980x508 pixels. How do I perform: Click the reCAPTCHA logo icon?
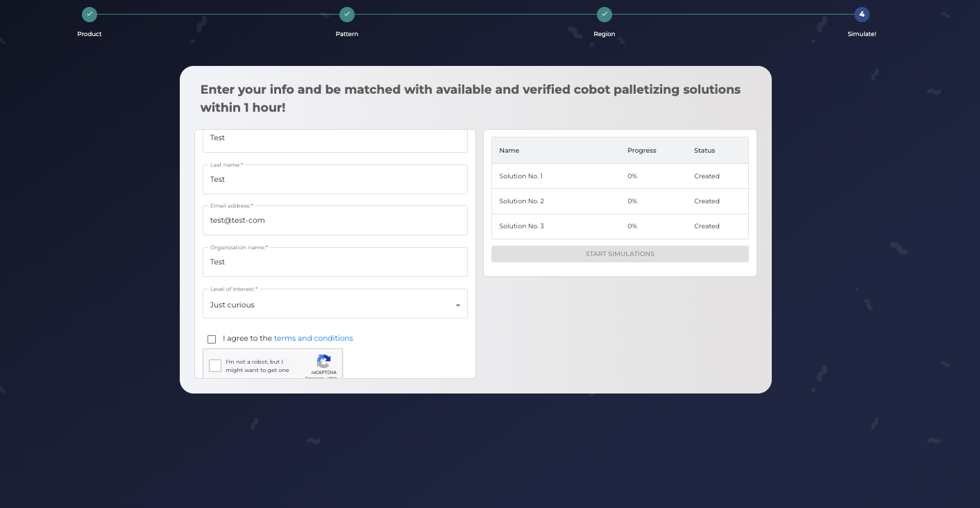[323, 362]
